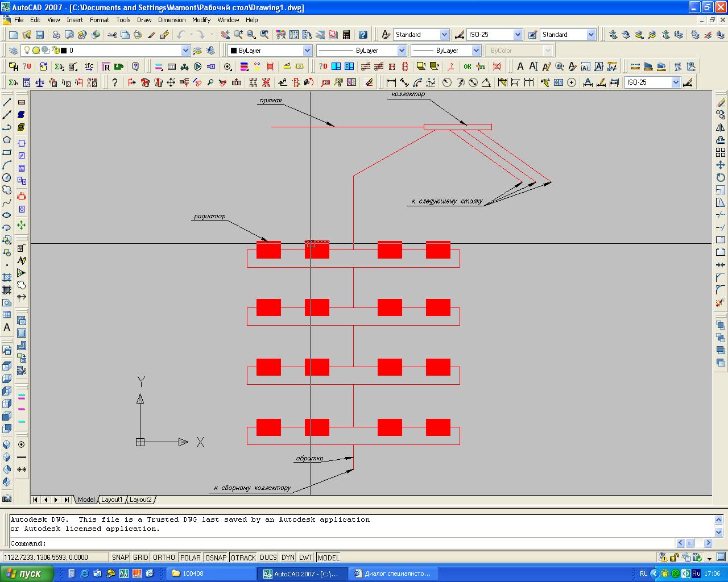Select the Circle tool in Draw toolbar
The height and width of the screenshot is (582, 728).
tap(7, 177)
